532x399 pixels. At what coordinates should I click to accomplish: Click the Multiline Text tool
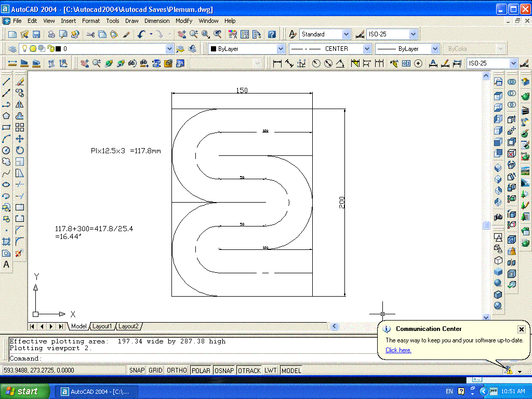pyautogui.click(x=6, y=264)
